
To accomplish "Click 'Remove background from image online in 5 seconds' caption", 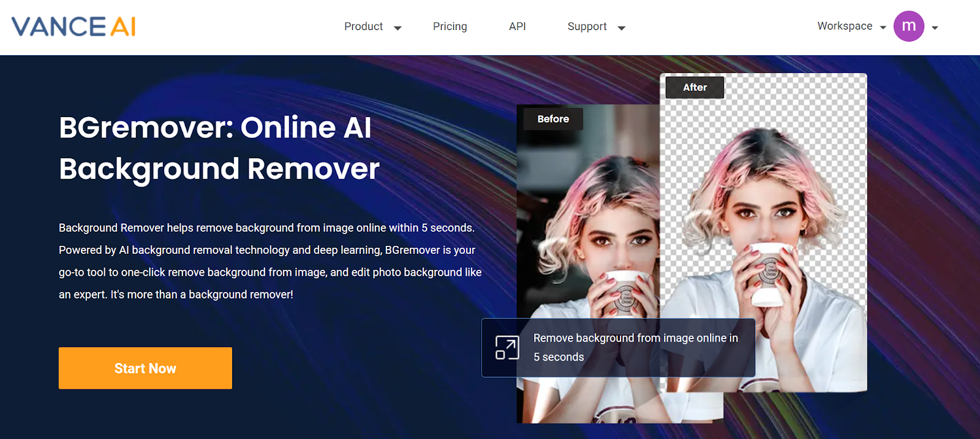I will point(635,347).
